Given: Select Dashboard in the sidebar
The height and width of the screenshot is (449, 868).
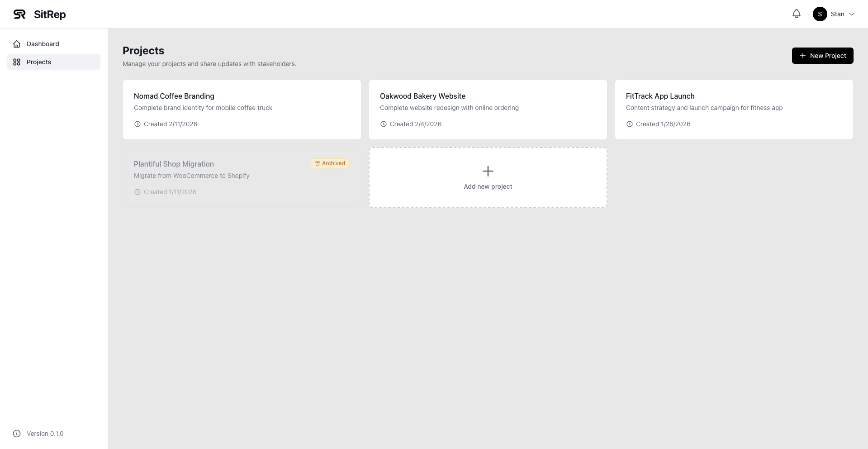Looking at the screenshot, I should point(43,44).
